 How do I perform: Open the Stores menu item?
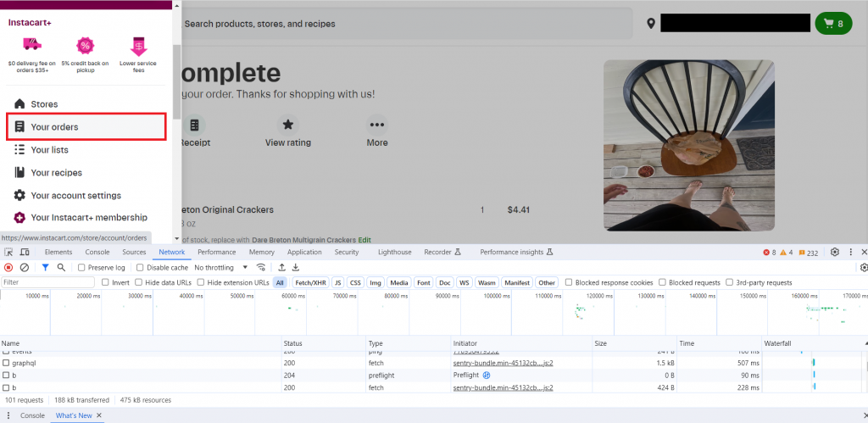[x=44, y=104]
